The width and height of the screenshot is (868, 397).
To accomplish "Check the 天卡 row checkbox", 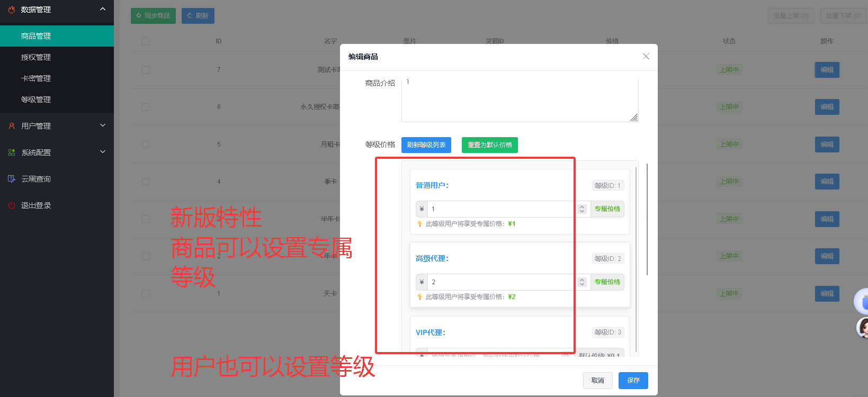I will coord(146,294).
